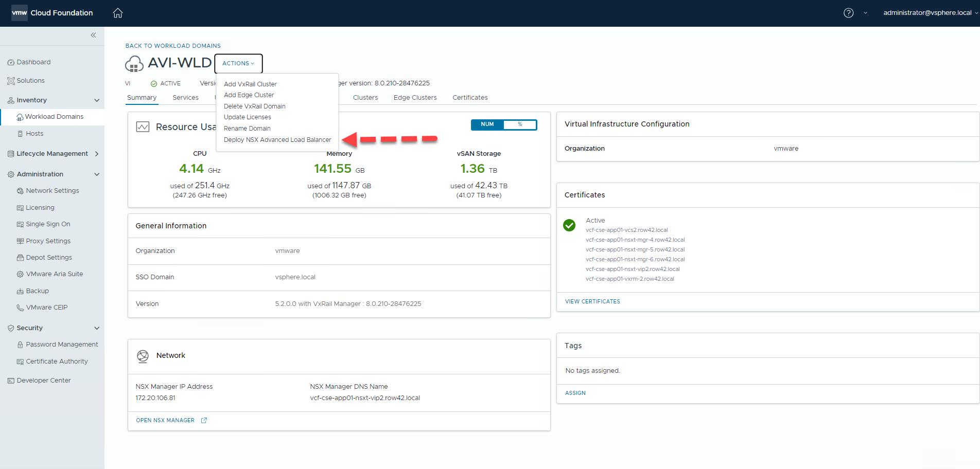The image size is (980, 469).
Task: Click the Security shield icon
Action: pyautogui.click(x=11, y=328)
